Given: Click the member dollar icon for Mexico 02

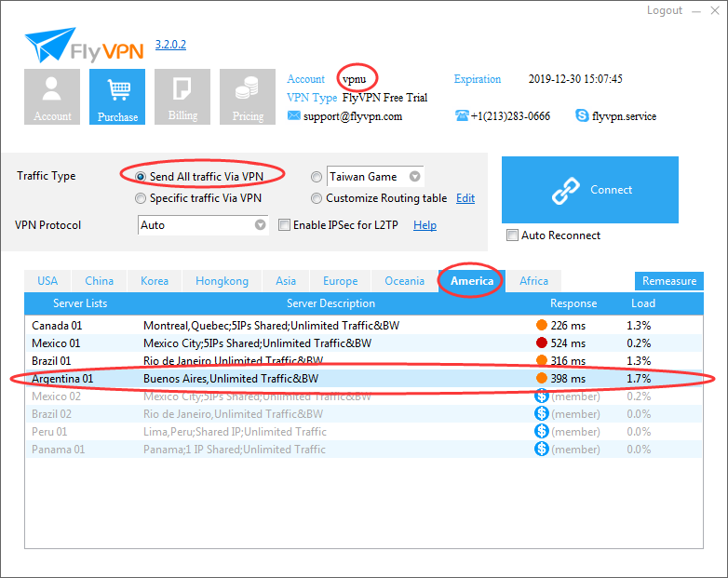Looking at the screenshot, I should point(542,396).
